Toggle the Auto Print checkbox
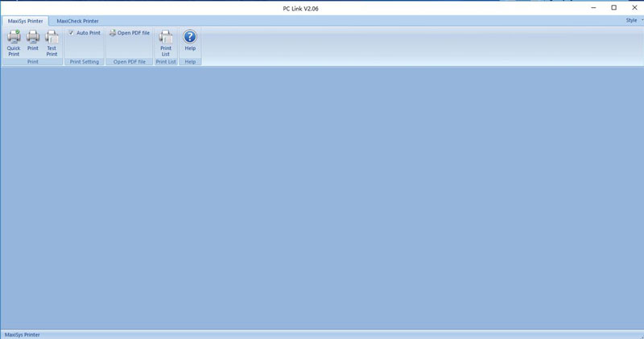 [x=71, y=33]
